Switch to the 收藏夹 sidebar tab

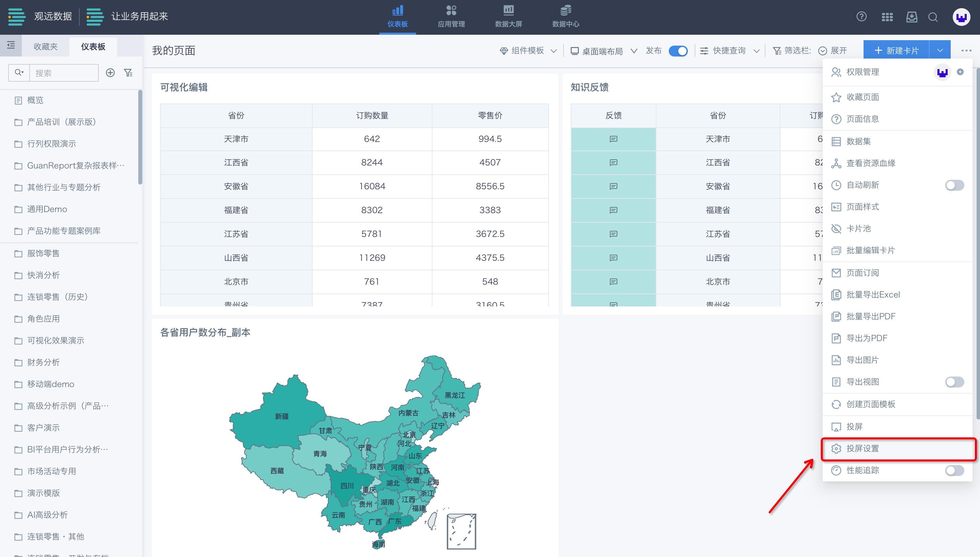tap(46, 47)
